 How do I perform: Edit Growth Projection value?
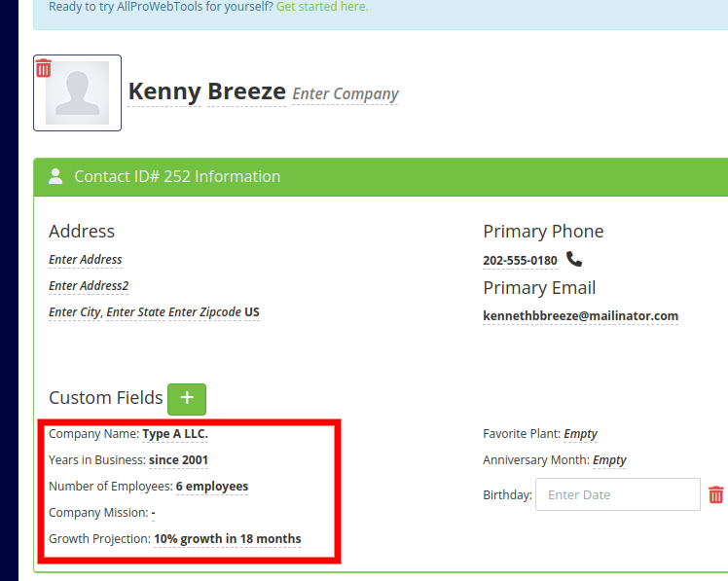click(228, 539)
